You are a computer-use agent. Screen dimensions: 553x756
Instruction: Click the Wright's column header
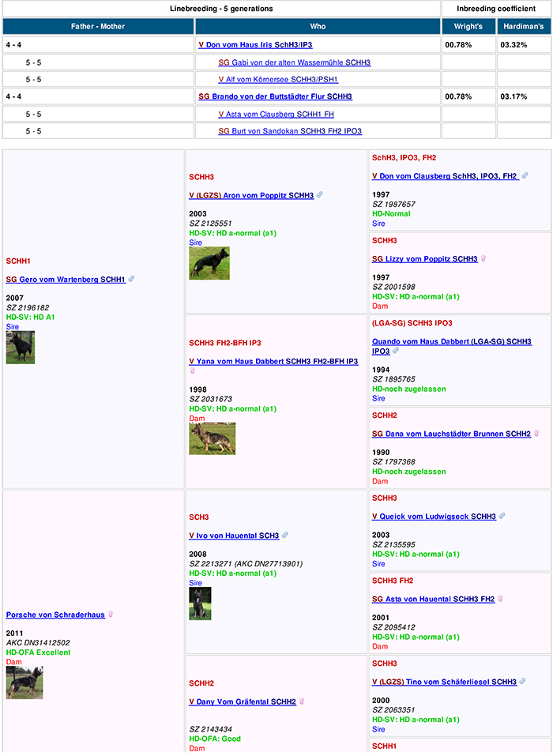coord(468,27)
